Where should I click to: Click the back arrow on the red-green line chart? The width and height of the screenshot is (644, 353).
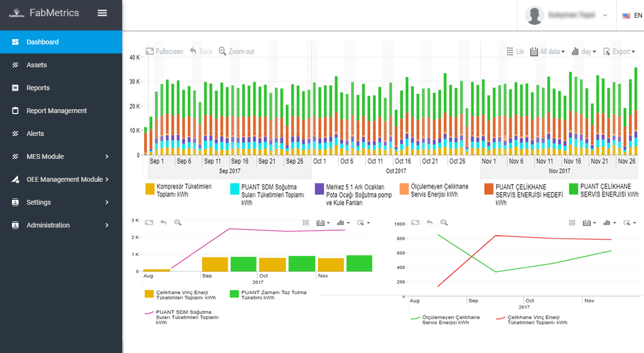point(430,223)
